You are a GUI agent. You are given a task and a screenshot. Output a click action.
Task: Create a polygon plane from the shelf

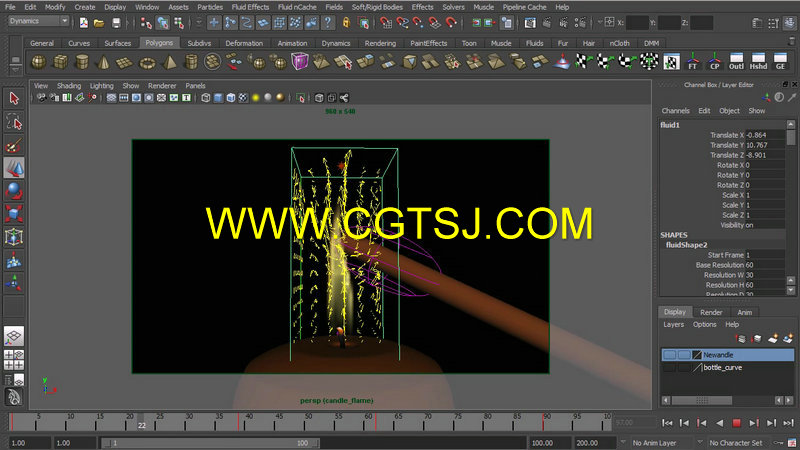124,62
